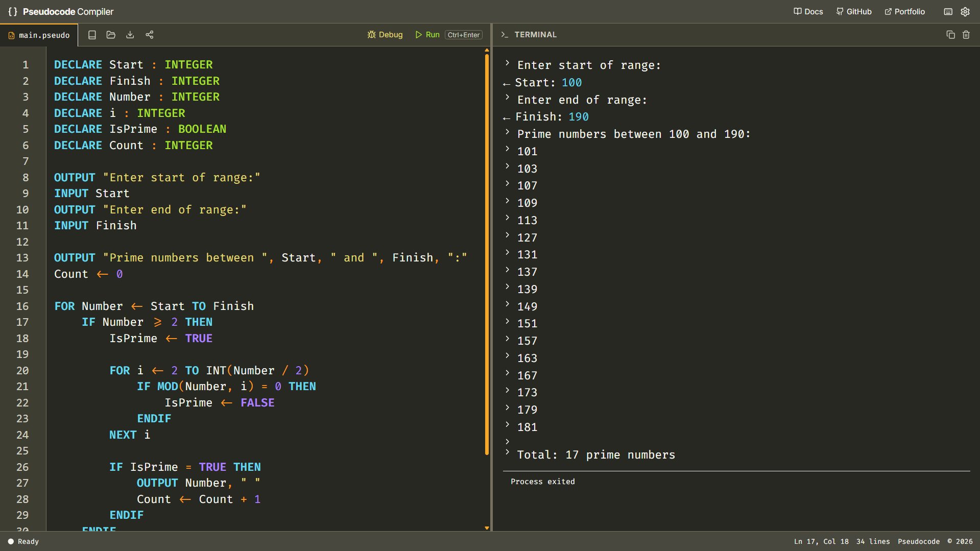Click the 'Total: 17 prime numbers' output line
This screenshot has height=551, width=980.
pyautogui.click(x=595, y=455)
